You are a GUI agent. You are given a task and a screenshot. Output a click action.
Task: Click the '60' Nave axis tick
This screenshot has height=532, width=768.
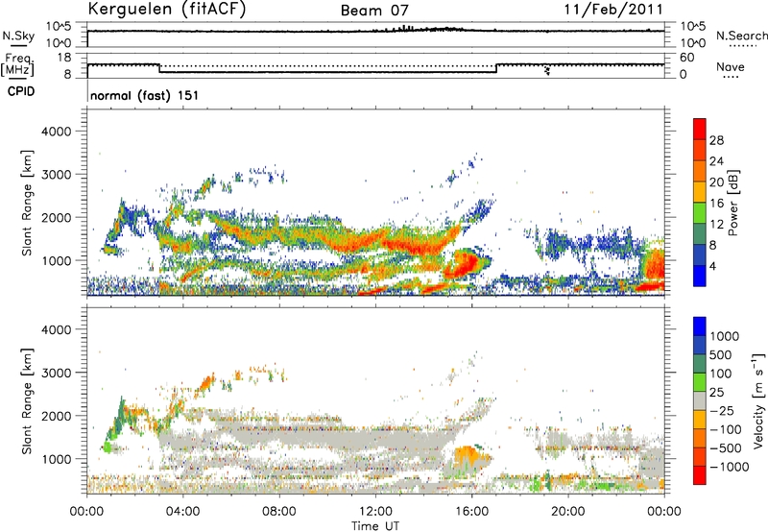click(x=686, y=58)
